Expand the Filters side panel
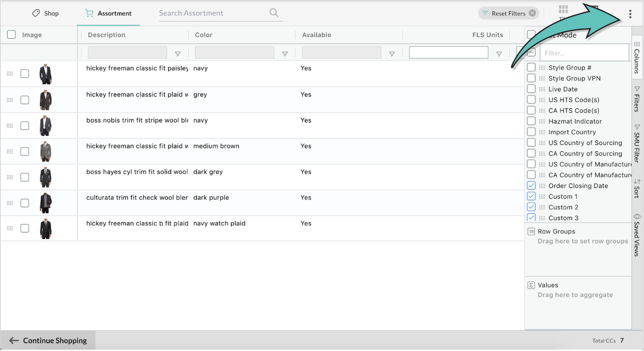Viewport: 644px width, 351px height. click(637, 99)
